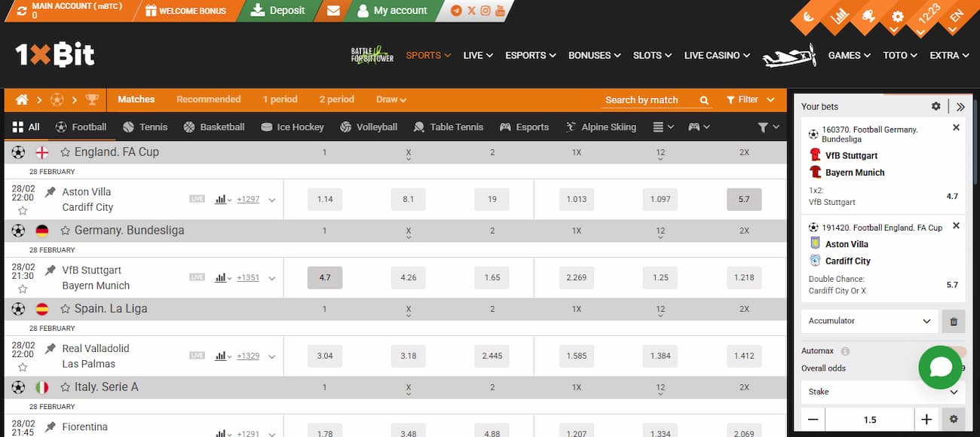Open the Accumulator bet type dropdown
The image size is (980, 437).
[869, 321]
